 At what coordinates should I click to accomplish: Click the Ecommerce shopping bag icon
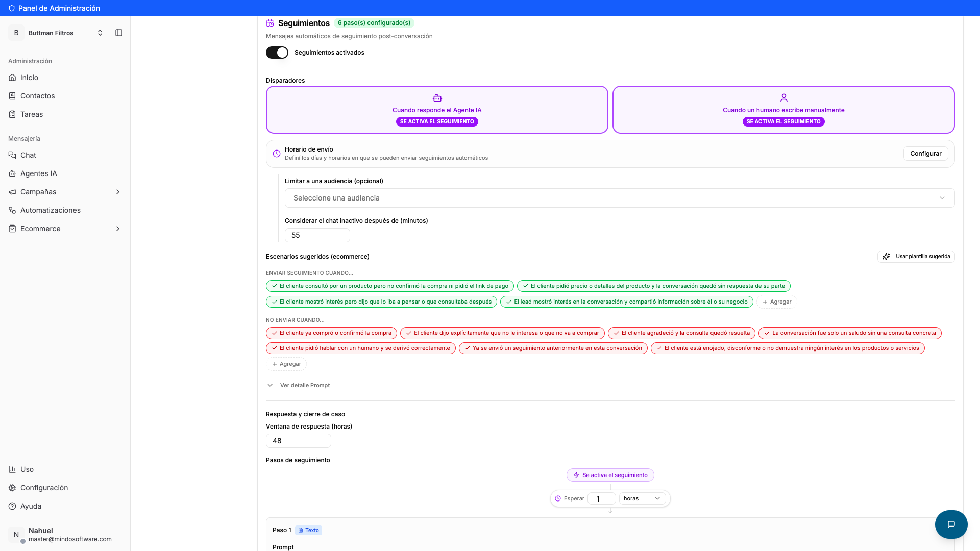(x=12, y=229)
